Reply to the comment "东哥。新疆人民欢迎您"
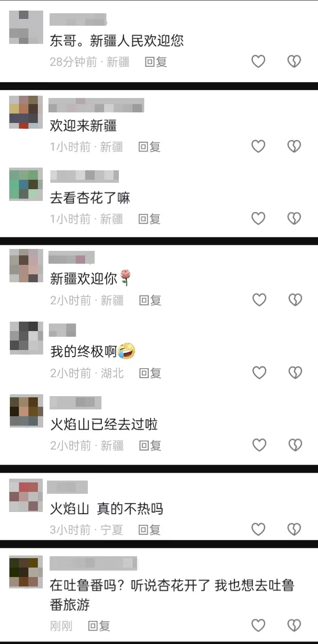 coord(156,62)
